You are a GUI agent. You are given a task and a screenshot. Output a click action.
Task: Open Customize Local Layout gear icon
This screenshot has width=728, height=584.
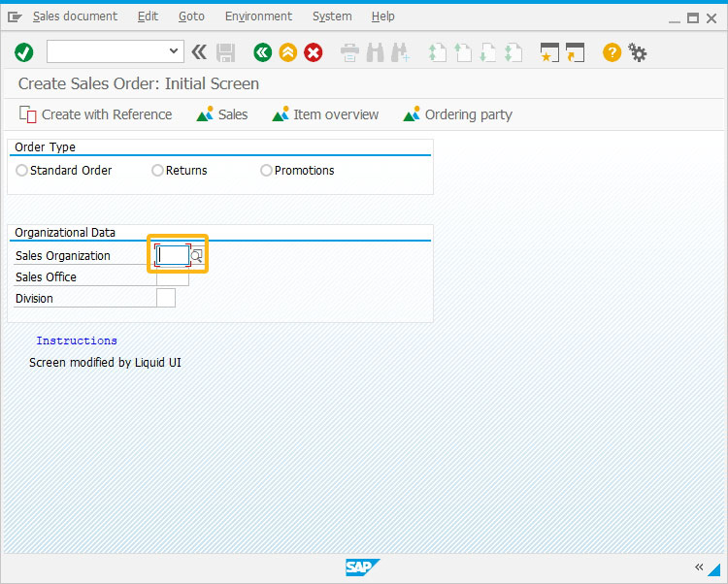[638, 52]
